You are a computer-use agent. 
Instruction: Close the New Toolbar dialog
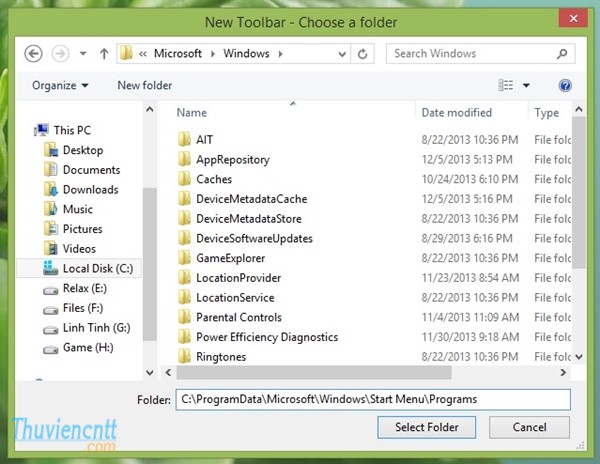tap(573, 18)
